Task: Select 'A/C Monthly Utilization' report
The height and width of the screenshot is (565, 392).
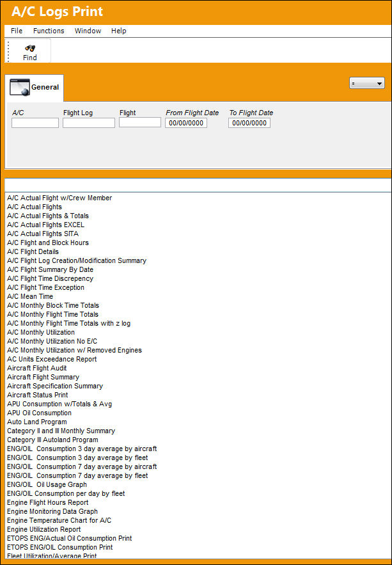Action: pos(41,332)
